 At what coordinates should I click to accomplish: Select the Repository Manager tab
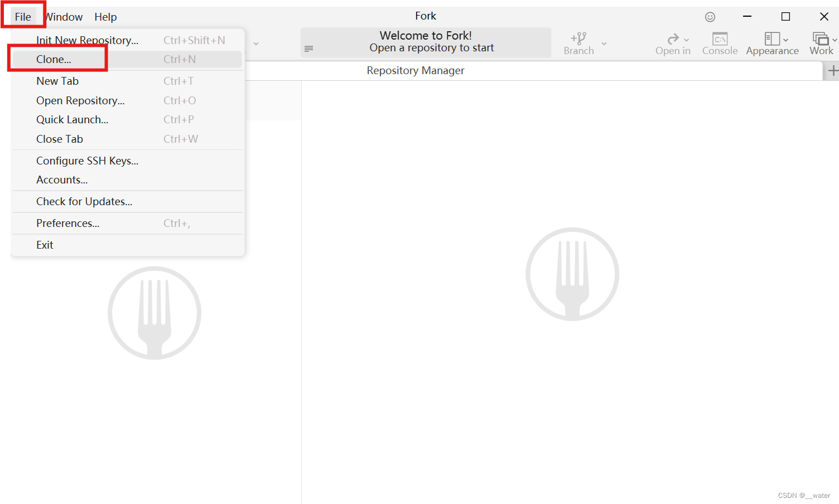pyautogui.click(x=416, y=71)
